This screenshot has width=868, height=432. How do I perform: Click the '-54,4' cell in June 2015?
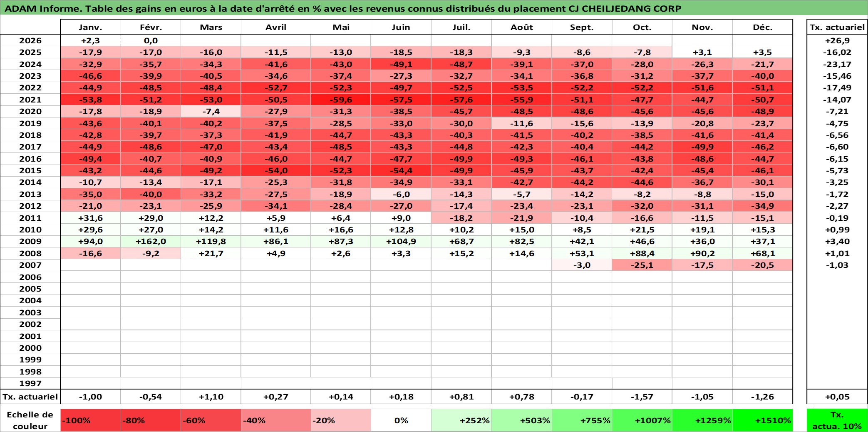coord(401,170)
